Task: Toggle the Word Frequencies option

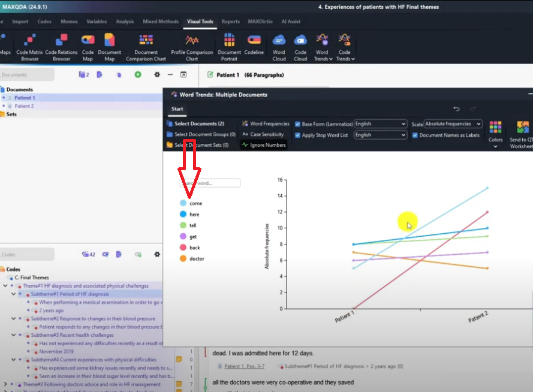Action: pos(266,123)
